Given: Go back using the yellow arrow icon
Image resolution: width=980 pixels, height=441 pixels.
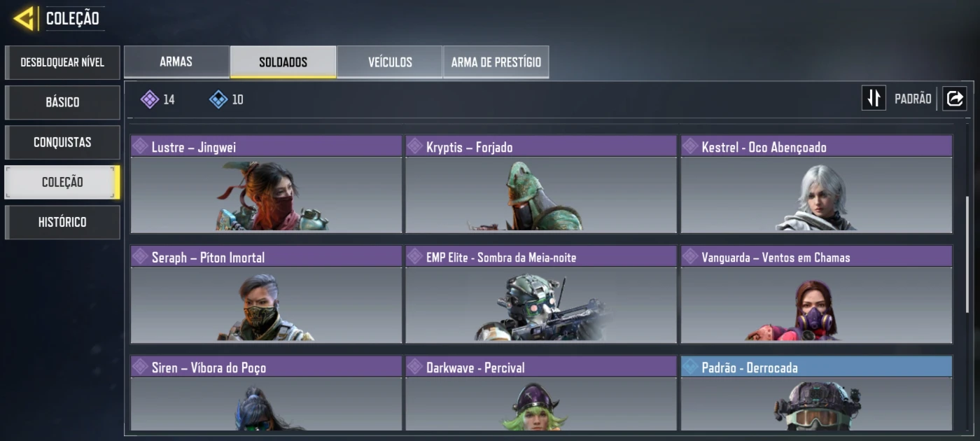Looking at the screenshot, I should coord(25,18).
